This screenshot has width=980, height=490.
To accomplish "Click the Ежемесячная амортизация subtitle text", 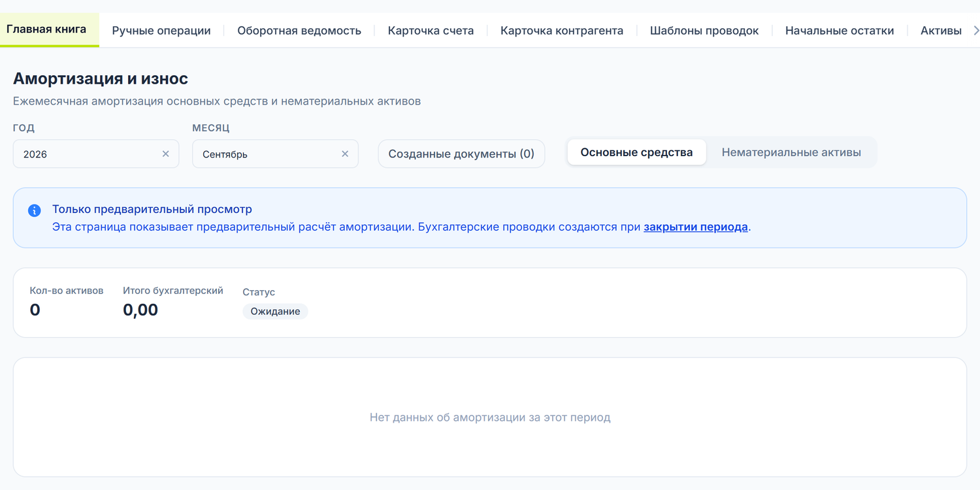I will click(217, 101).
